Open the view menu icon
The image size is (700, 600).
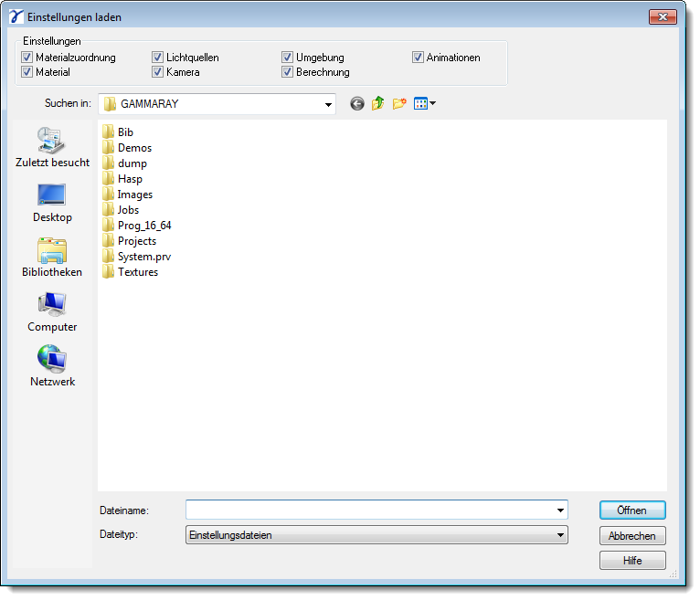coord(425,103)
